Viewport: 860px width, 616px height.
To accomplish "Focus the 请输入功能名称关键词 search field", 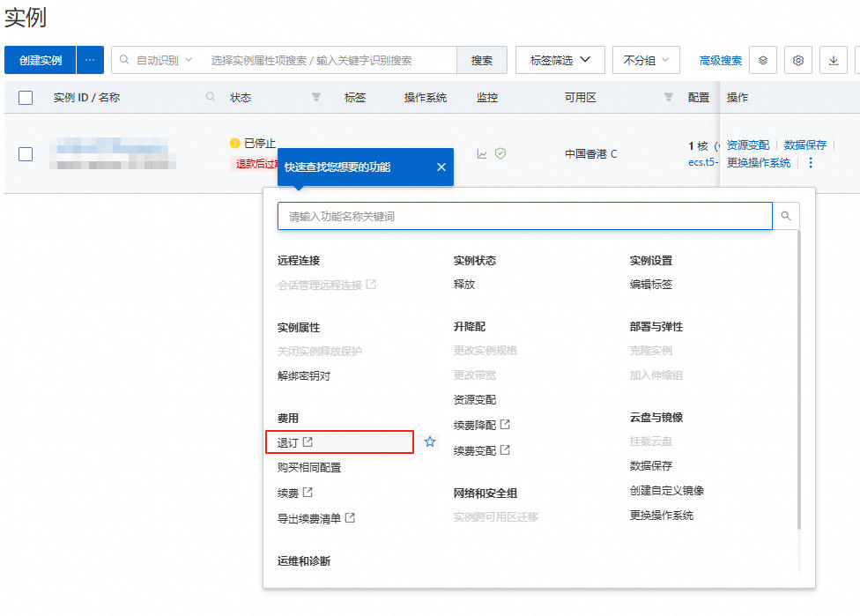I will coord(525,216).
